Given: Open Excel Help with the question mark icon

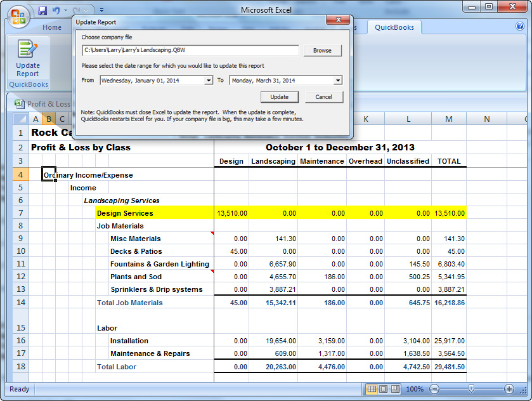Looking at the screenshot, I should pyautogui.click(x=519, y=26).
